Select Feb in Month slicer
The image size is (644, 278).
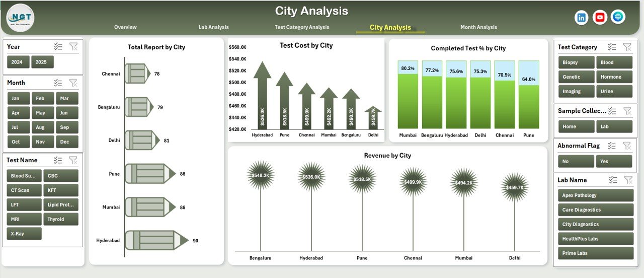coord(43,98)
